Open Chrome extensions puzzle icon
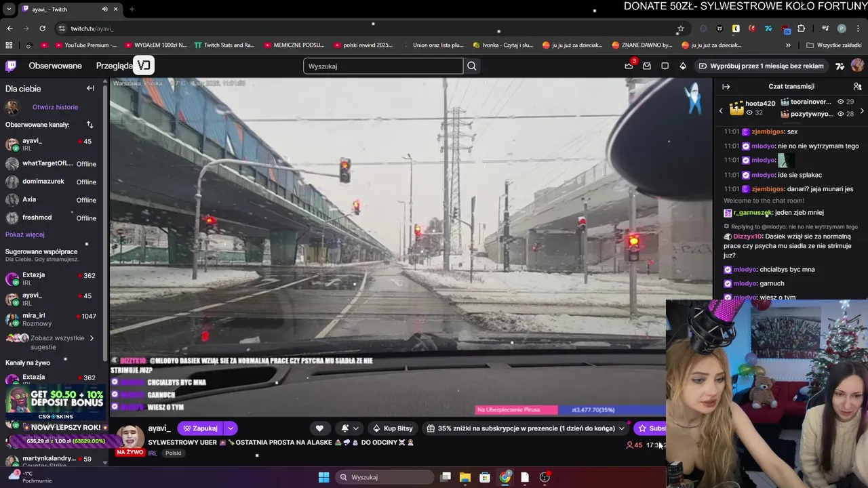 point(802,28)
